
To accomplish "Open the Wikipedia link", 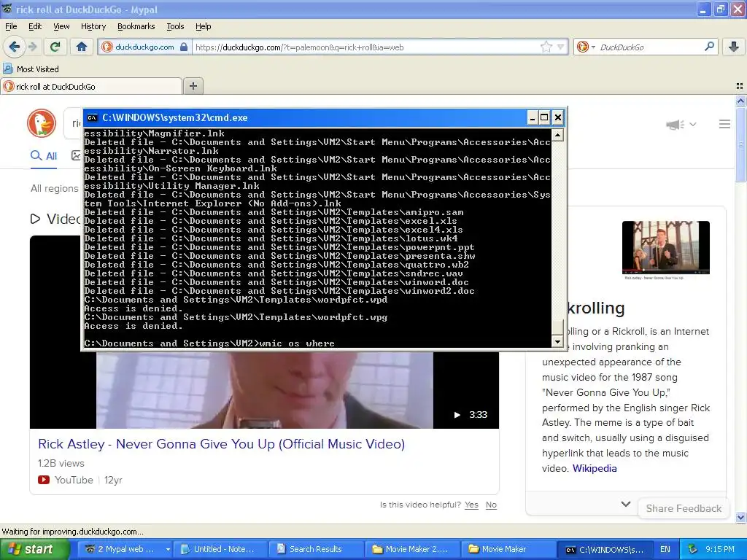I will coord(594,468).
